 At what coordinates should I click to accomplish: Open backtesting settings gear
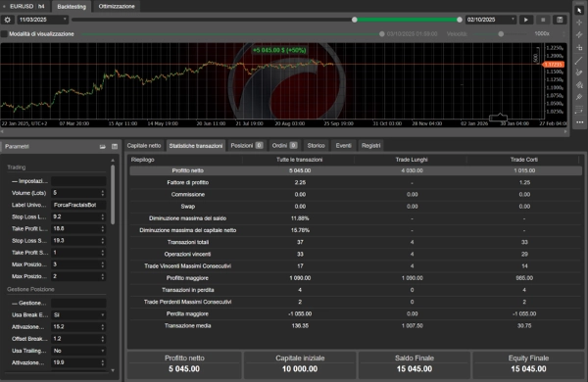pyautogui.click(x=8, y=20)
